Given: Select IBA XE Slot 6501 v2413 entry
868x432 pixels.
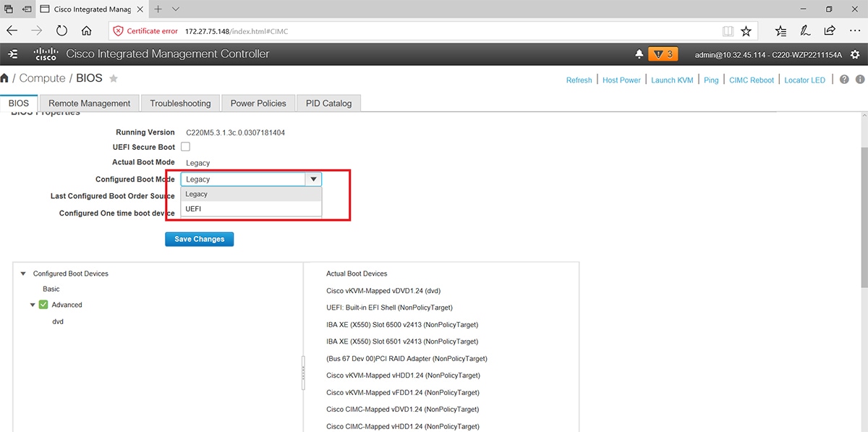Looking at the screenshot, I should (402, 342).
